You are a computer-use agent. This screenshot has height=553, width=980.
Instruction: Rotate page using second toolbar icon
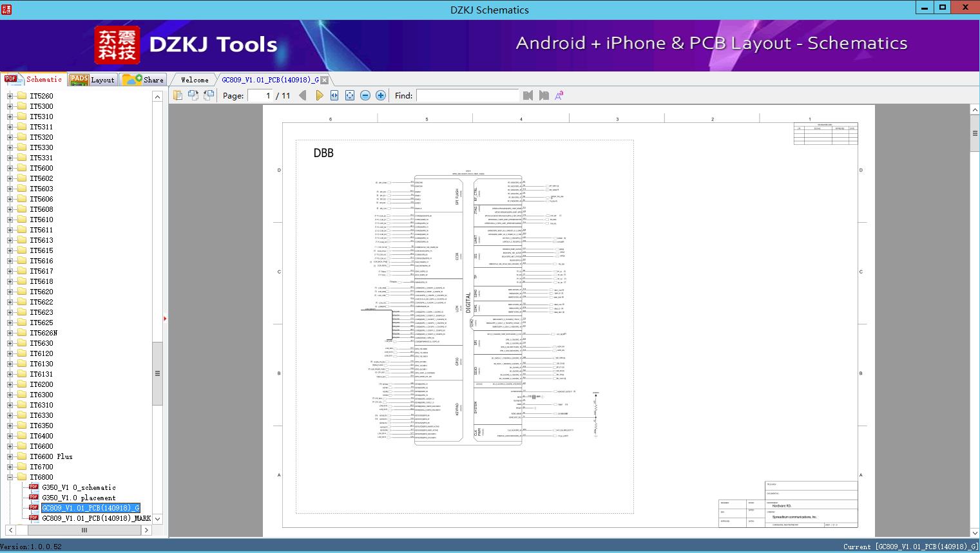(x=193, y=95)
